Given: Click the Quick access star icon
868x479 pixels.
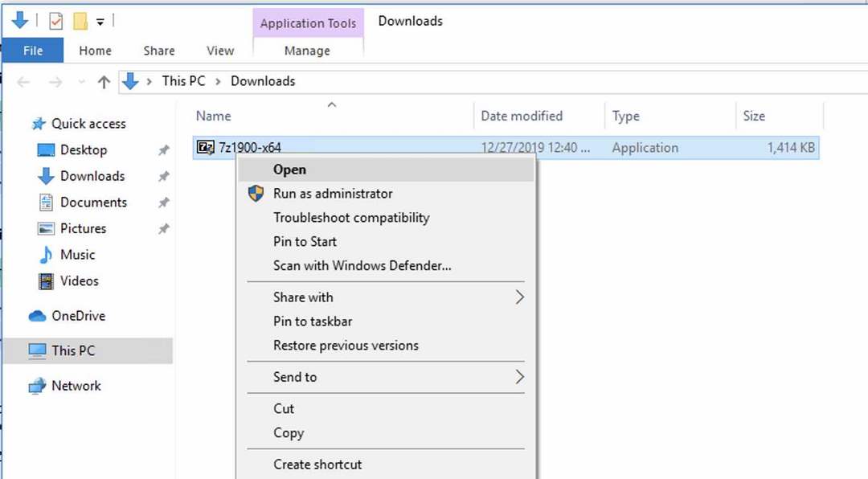Looking at the screenshot, I should coord(39,124).
